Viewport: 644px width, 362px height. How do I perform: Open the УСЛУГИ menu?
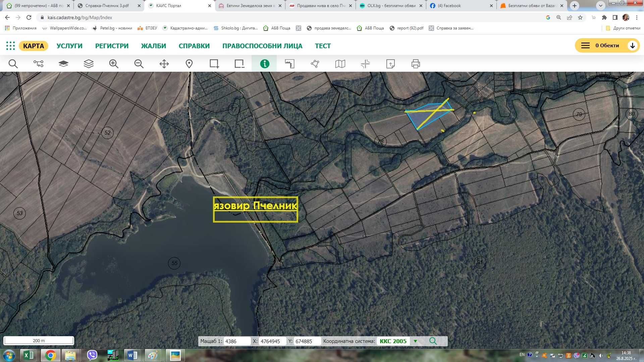click(69, 46)
